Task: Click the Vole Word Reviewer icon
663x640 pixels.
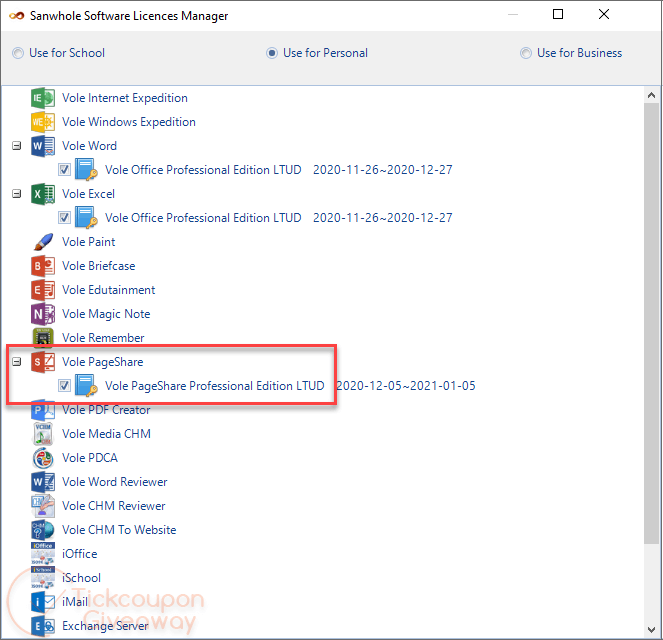Action: (43, 482)
